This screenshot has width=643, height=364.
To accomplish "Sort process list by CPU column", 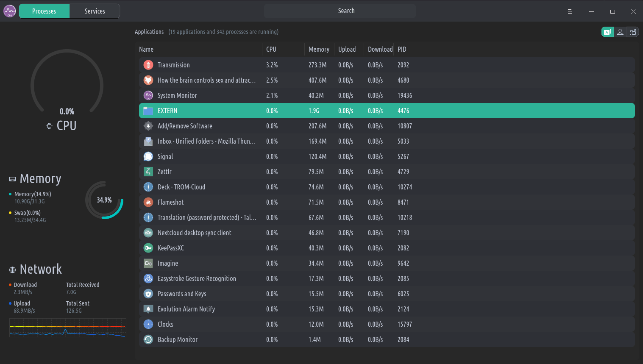I will 271,49.
